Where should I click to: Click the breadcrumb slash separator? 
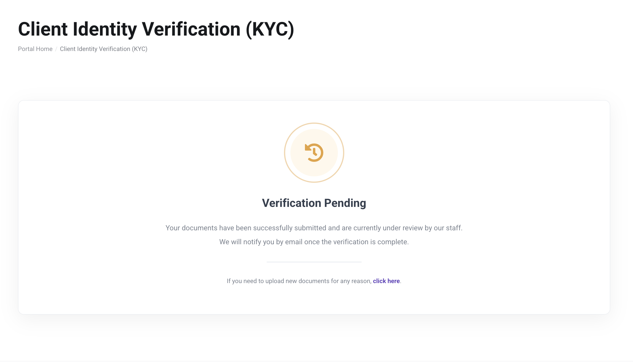[x=56, y=49]
